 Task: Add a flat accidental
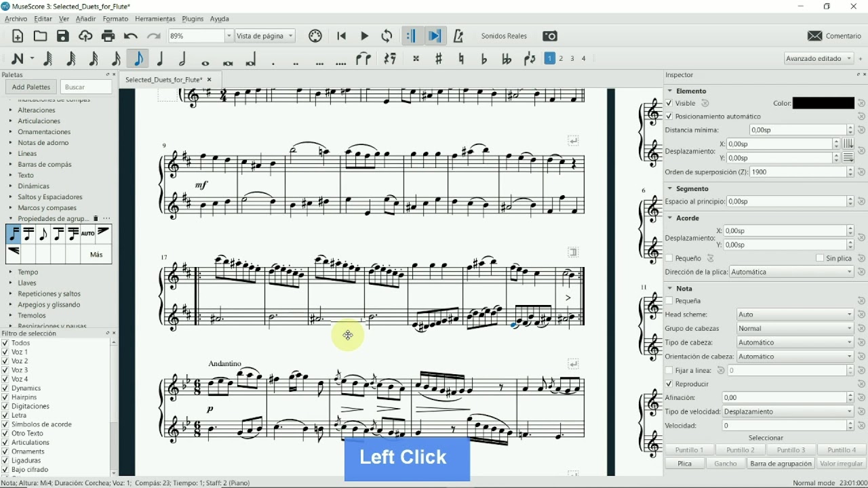click(x=484, y=59)
